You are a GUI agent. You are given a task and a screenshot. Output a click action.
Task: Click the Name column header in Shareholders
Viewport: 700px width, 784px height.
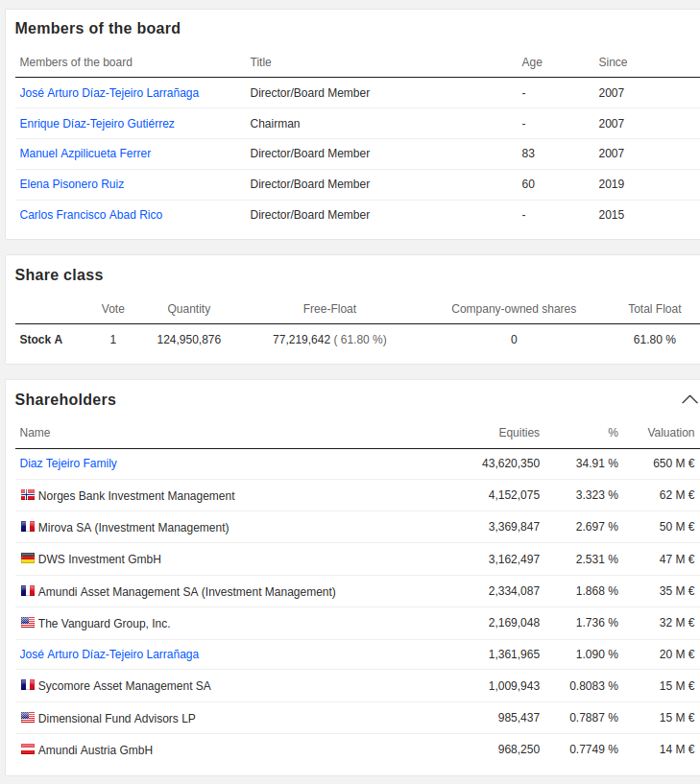(35, 433)
